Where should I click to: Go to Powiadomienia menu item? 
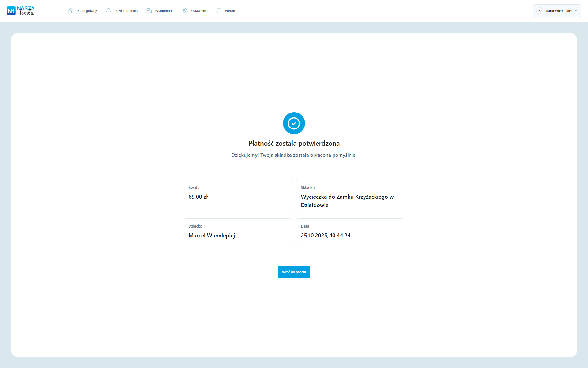pyautogui.click(x=126, y=11)
